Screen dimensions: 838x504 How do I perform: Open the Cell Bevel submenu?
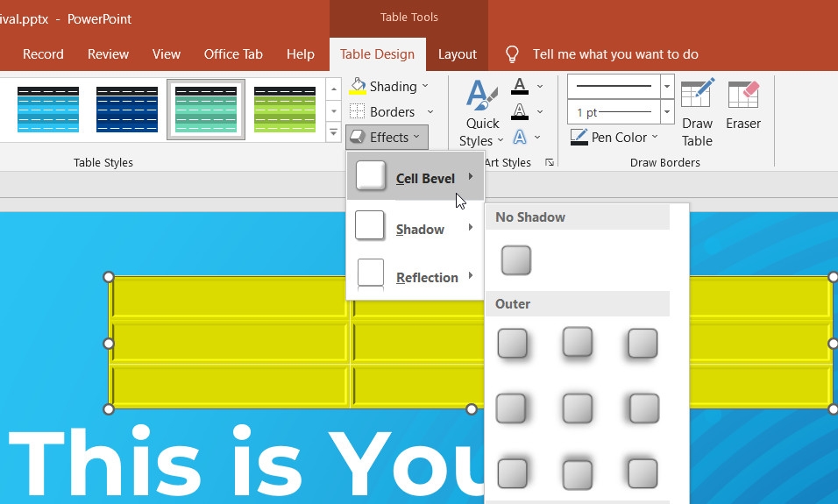pyautogui.click(x=415, y=176)
